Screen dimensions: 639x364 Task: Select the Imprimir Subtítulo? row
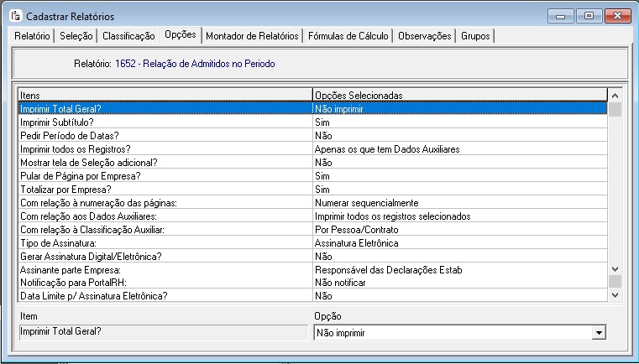(x=165, y=122)
